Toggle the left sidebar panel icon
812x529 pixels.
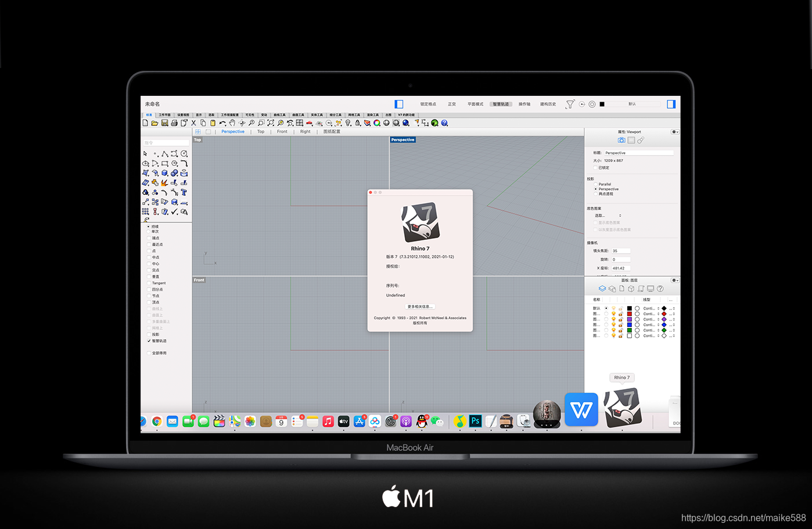click(x=399, y=104)
